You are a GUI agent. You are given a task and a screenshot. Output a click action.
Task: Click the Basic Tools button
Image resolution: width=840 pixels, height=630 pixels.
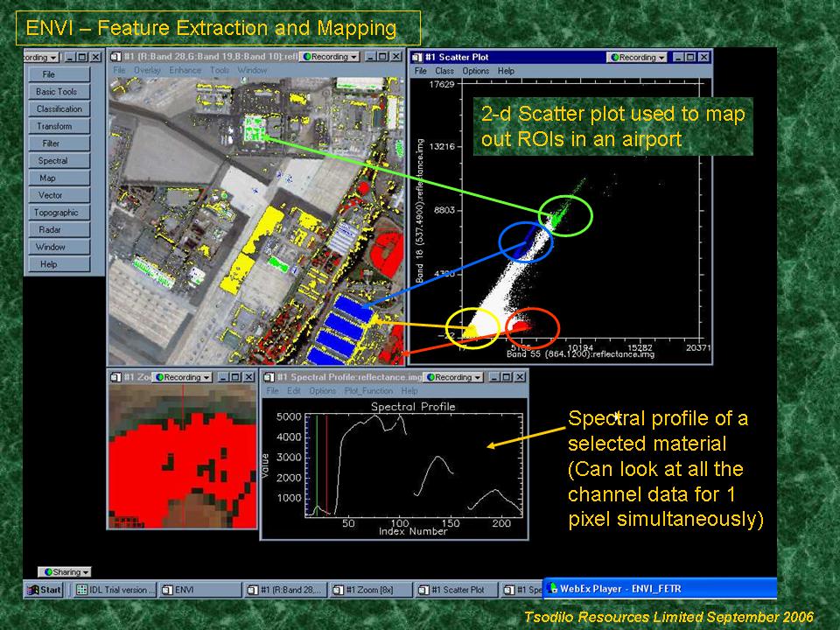tap(59, 92)
